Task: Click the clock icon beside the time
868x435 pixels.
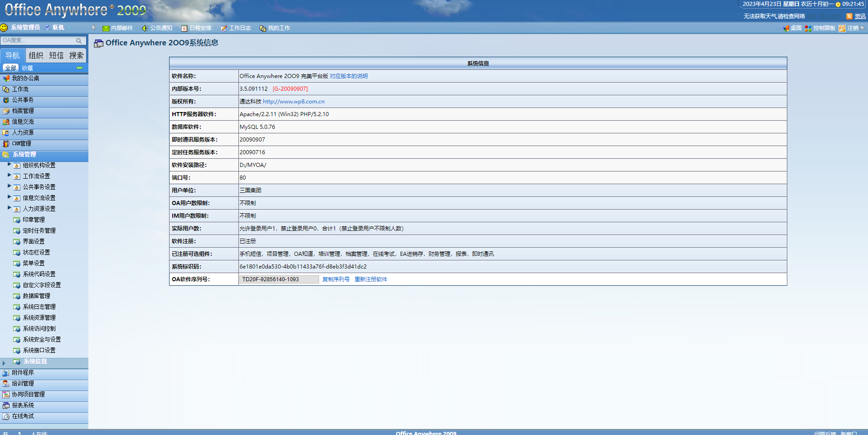Action: click(838, 5)
